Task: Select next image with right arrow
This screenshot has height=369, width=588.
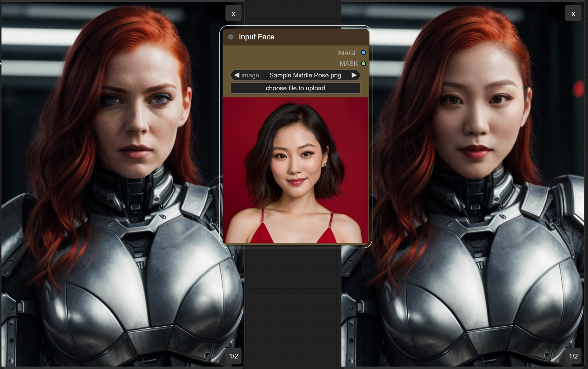Action: click(354, 75)
